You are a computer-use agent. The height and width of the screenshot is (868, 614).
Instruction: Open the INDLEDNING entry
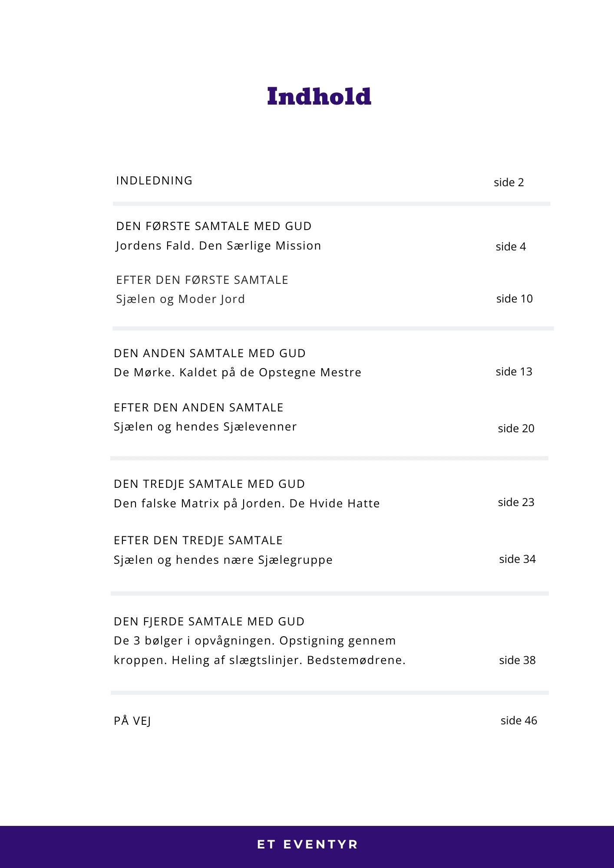click(154, 181)
